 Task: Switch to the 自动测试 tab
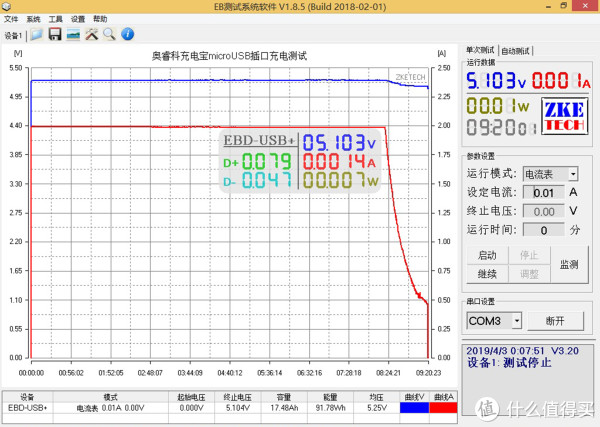(515, 51)
